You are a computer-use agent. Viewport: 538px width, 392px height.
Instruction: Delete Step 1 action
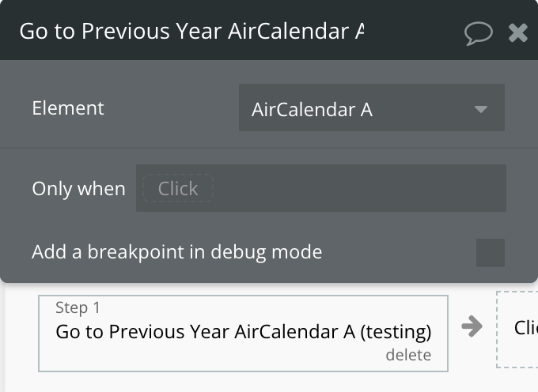tap(408, 355)
